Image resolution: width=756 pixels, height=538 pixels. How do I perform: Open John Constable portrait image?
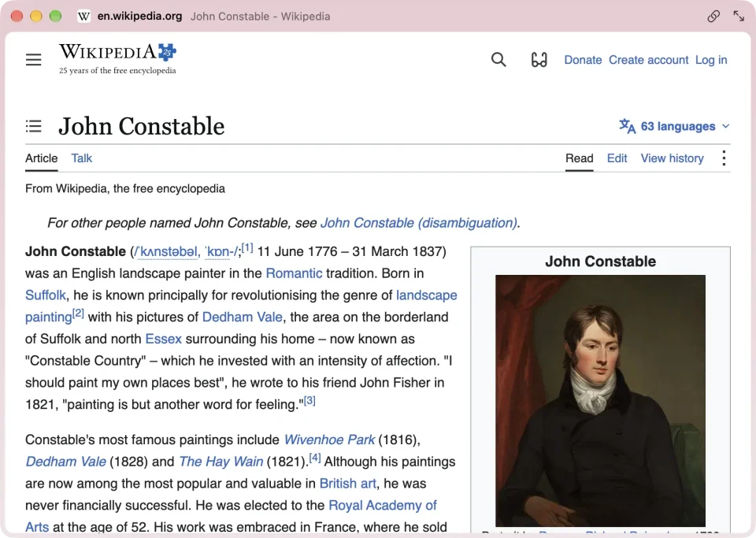(600, 401)
